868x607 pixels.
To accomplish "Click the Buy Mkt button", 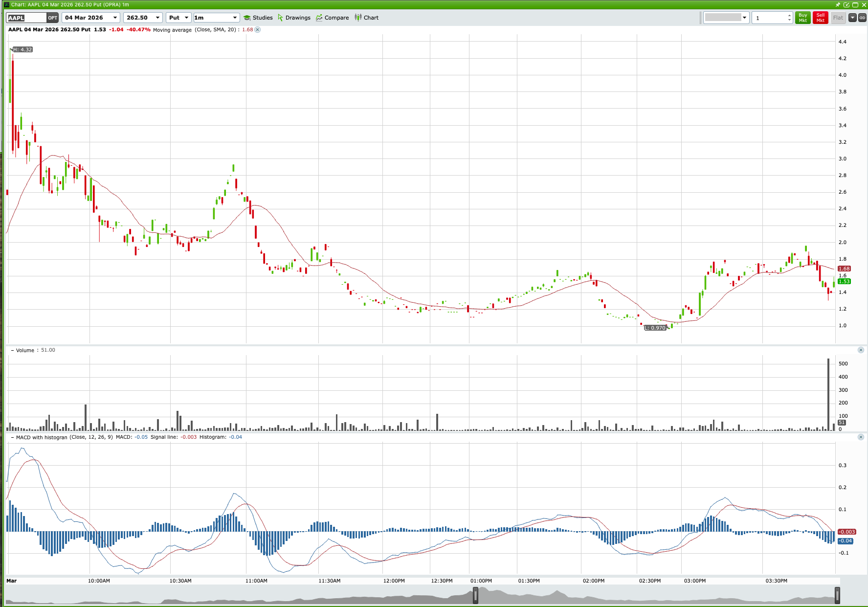I will click(802, 17).
